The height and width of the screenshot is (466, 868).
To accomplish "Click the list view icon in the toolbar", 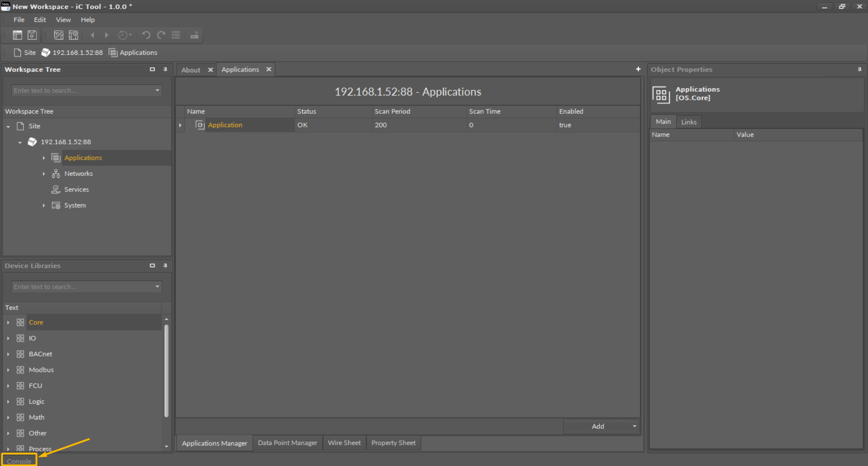I will tap(175, 35).
